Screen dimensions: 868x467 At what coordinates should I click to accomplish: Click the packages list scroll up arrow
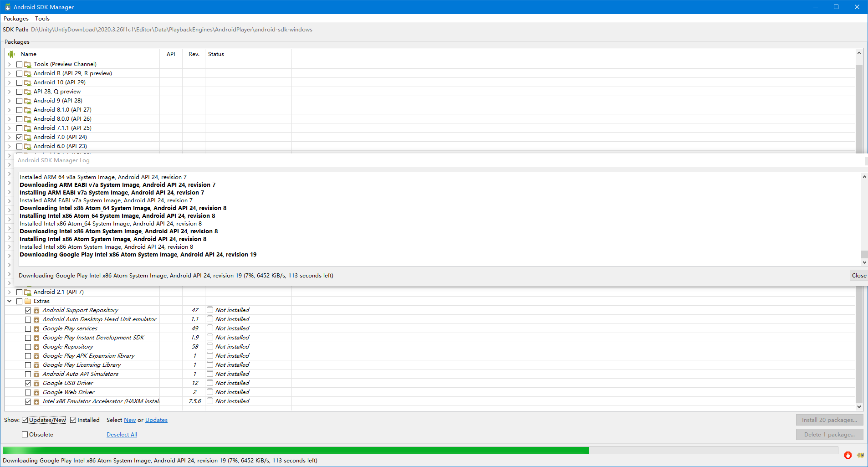pos(859,53)
